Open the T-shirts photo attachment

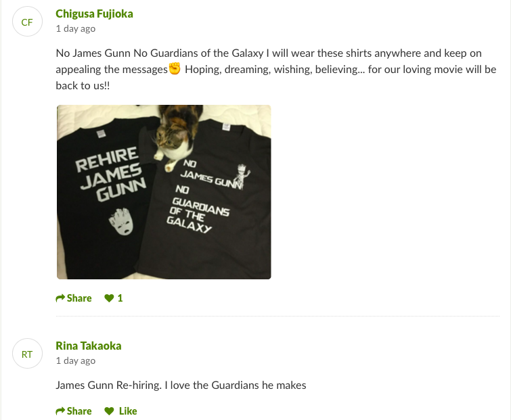tap(164, 191)
